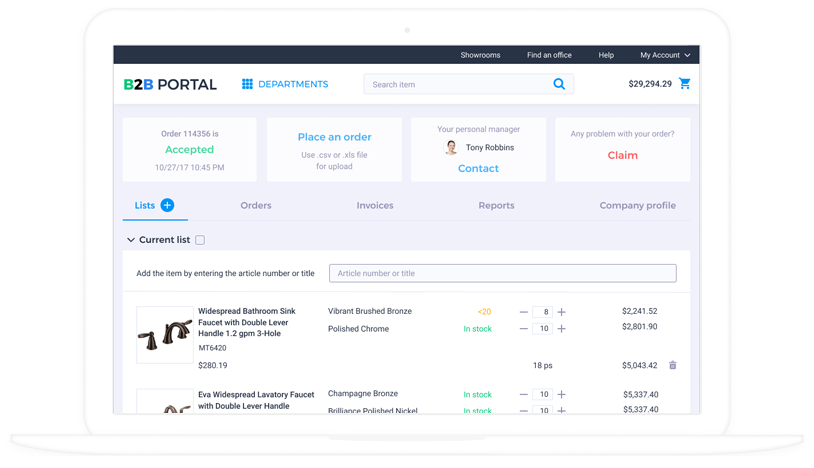Click Champagne Bronze quantity box
The width and height of the screenshot is (814, 468).
tap(542, 394)
